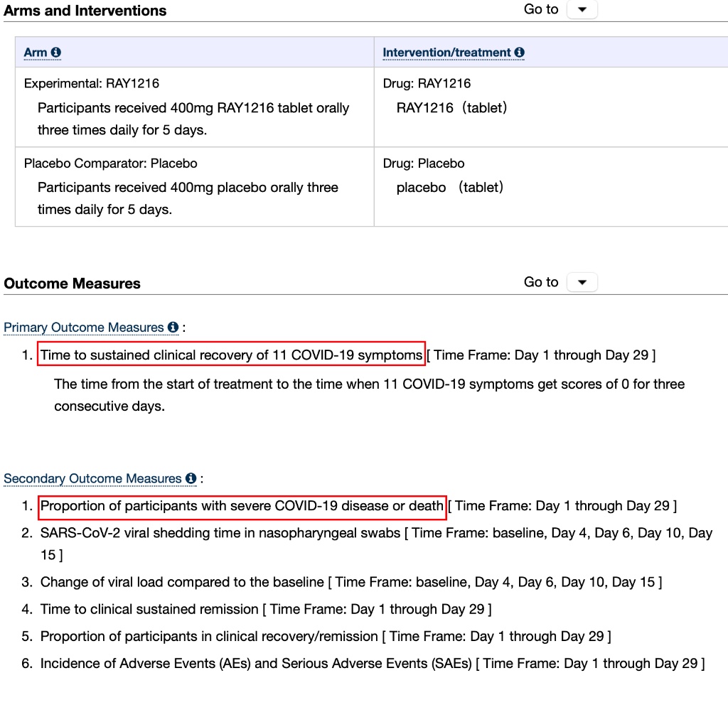728x705 pixels.
Task: Click the 'SARS-CoV-2 viral shedding time' outcome item
Action: pos(220,533)
